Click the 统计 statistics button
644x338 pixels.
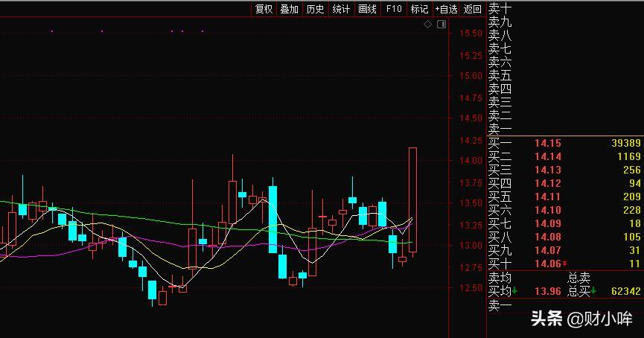(x=341, y=9)
